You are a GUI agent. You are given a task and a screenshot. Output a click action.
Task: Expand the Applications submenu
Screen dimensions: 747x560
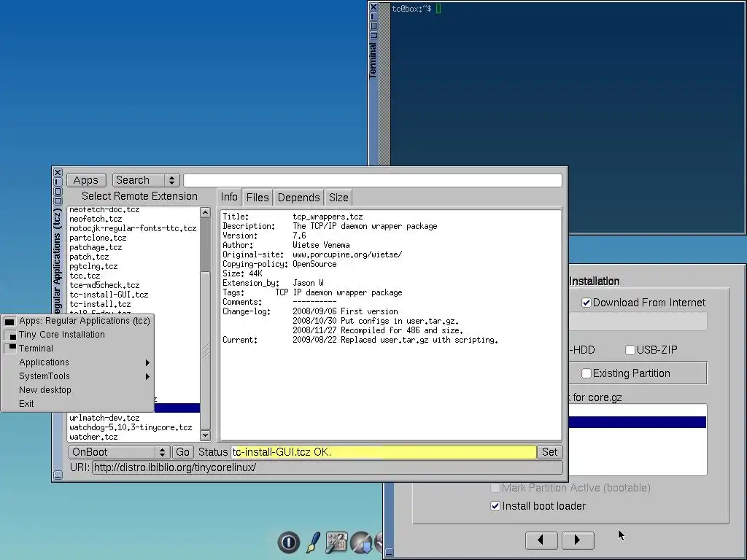coord(79,362)
